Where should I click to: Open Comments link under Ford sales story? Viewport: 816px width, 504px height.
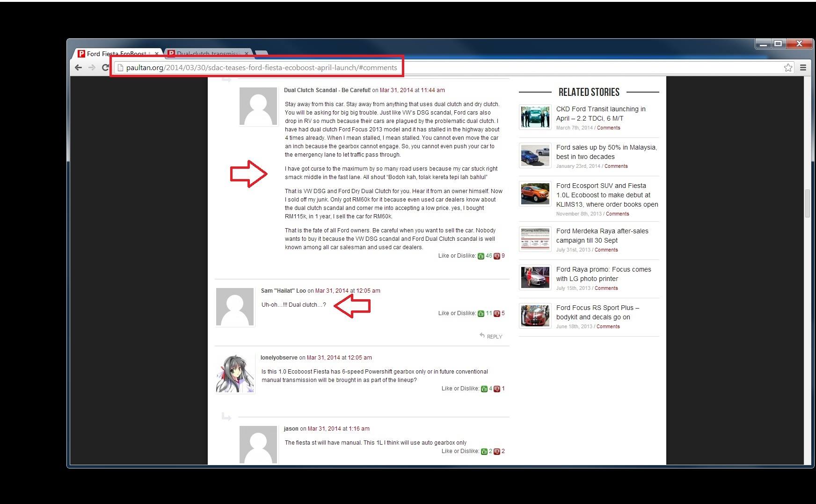[x=616, y=166]
